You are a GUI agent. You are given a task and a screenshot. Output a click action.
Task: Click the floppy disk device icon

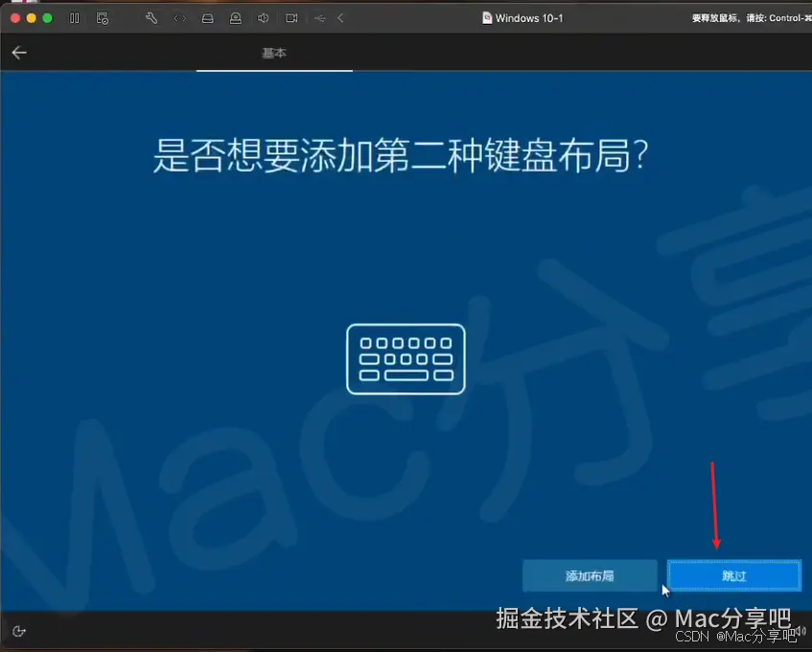[207, 17]
